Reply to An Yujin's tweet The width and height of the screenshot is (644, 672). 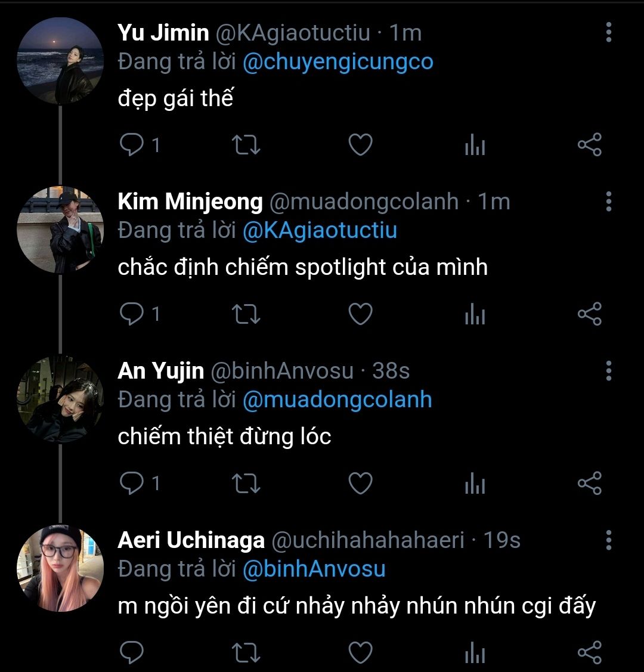[131, 484]
